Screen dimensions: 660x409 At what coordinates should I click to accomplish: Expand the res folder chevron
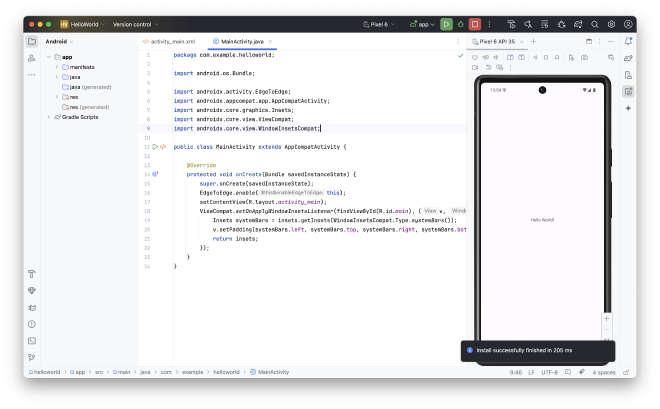coord(57,97)
